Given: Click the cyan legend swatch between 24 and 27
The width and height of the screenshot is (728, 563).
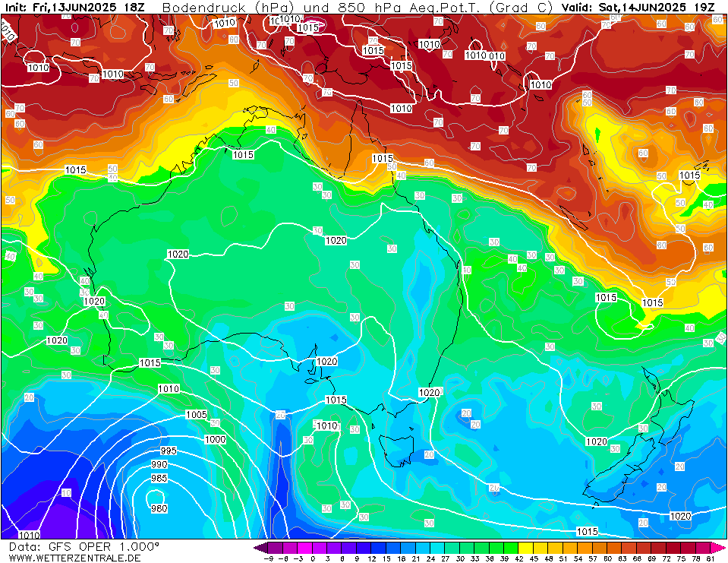Looking at the screenshot, I should [437, 547].
